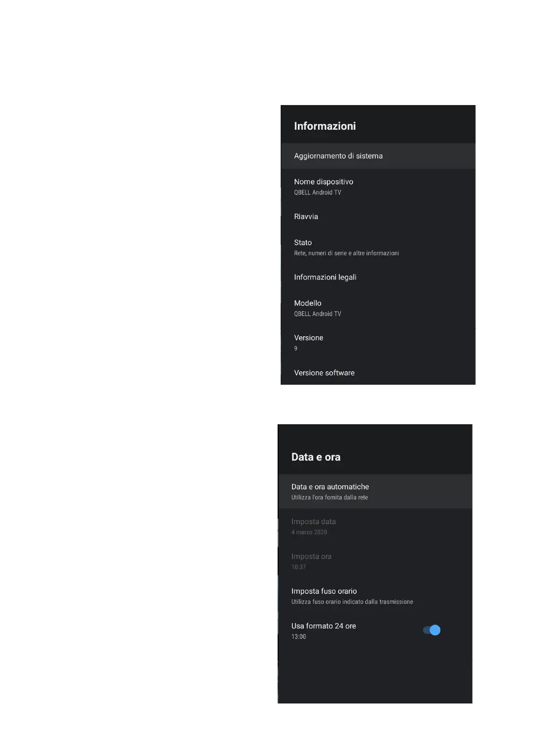
Task: Open Data e ora automatiche setting
Action: (x=375, y=491)
